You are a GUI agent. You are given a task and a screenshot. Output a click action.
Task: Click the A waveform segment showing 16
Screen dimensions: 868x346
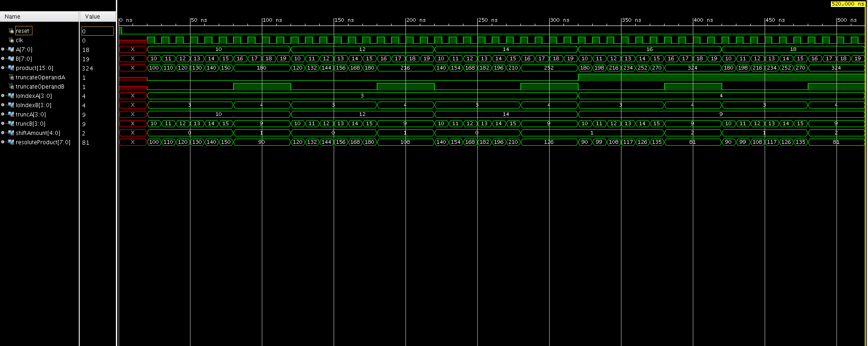click(x=650, y=49)
